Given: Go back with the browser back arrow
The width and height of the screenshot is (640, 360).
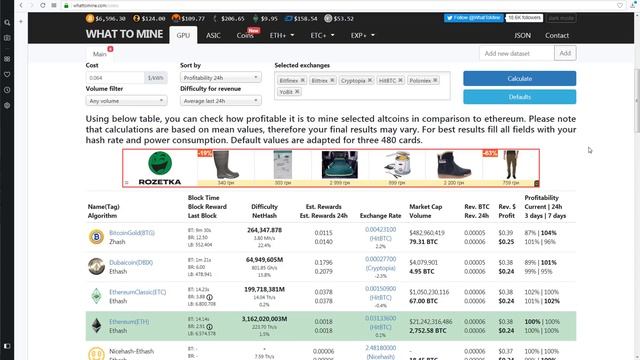Looking at the screenshot, I should (x=21, y=5).
